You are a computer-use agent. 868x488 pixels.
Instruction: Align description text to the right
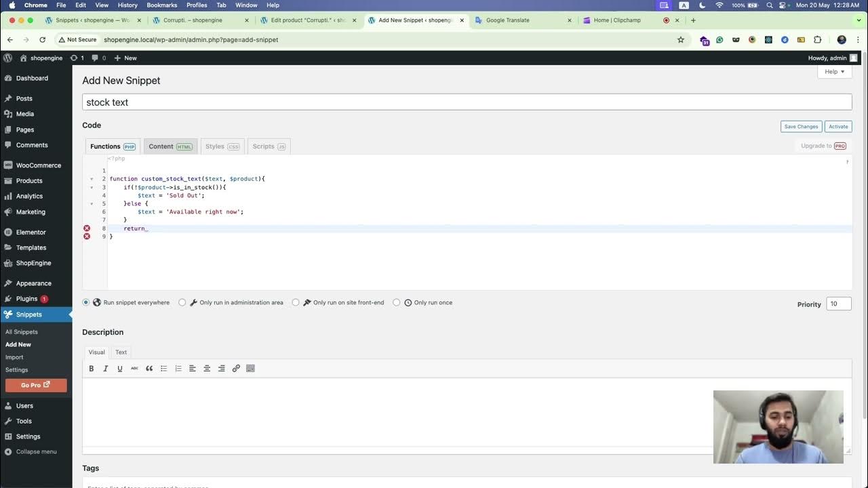click(221, 368)
